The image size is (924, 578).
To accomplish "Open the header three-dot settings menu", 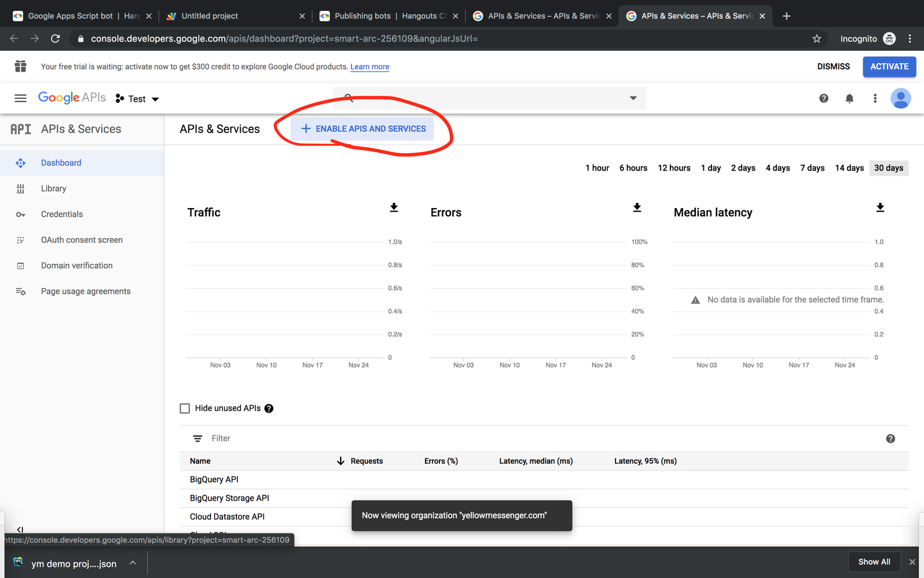I will pos(875,98).
